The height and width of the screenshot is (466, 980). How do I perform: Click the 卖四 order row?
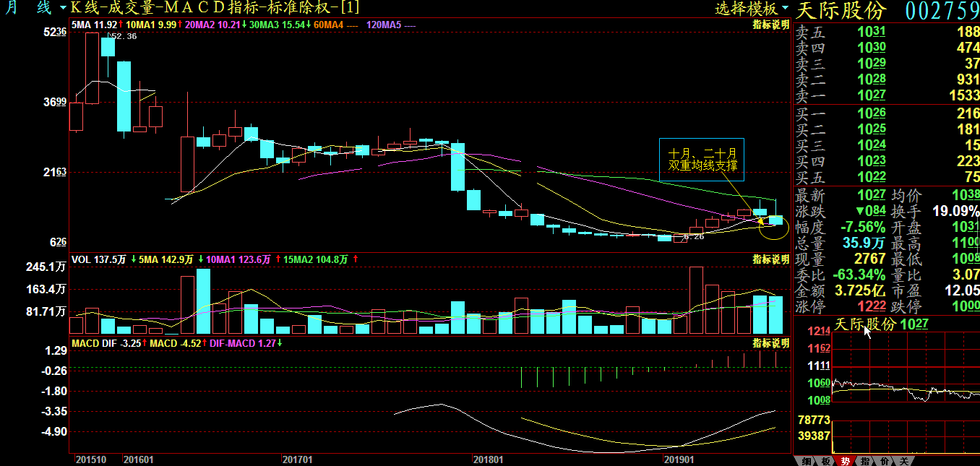pyautogui.click(x=887, y=48)
